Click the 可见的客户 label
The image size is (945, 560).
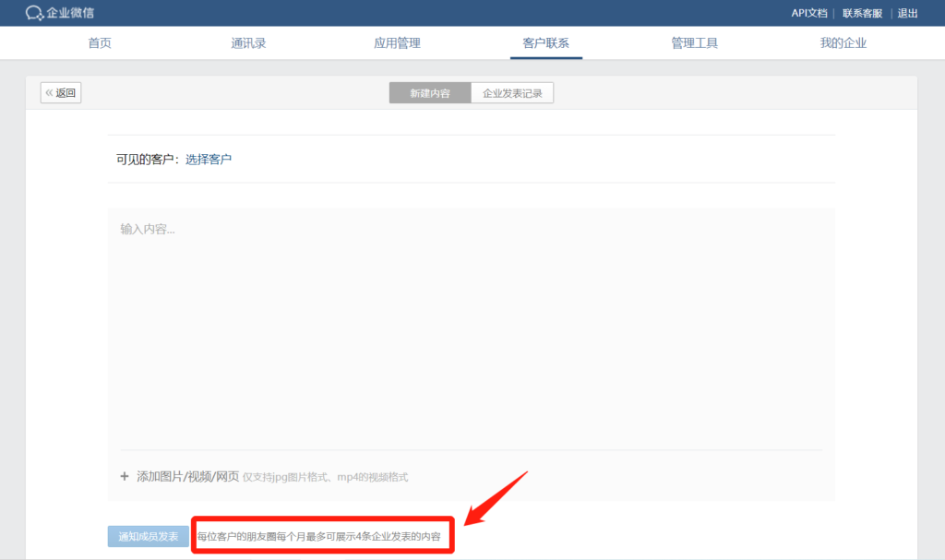(148, 160)
